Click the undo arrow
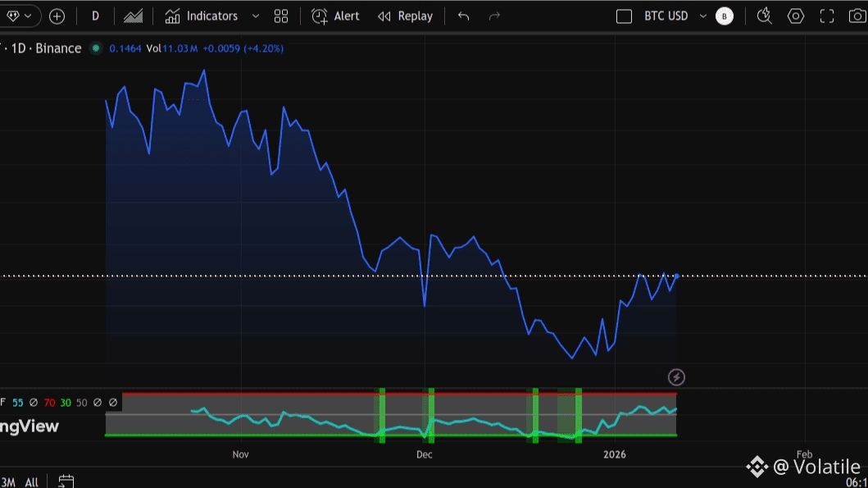The image size is (868, 488). pyautogui.click(x=464, y=16)
